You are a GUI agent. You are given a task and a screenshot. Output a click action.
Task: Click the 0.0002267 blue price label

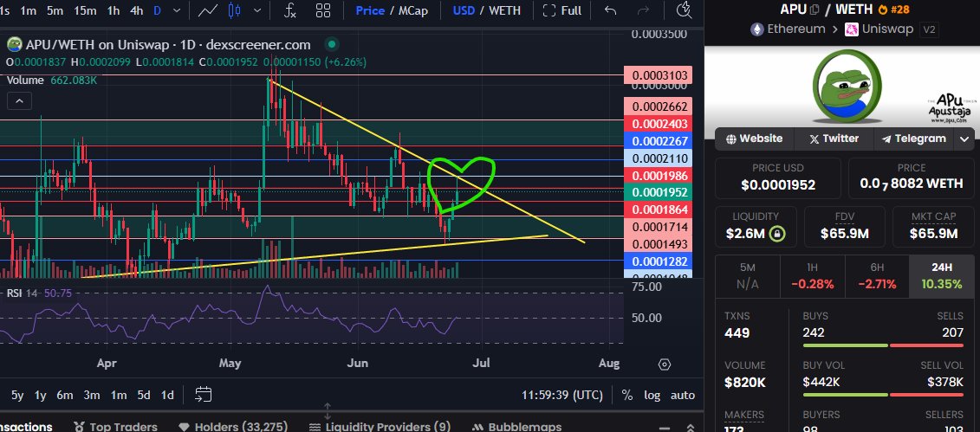660,140
